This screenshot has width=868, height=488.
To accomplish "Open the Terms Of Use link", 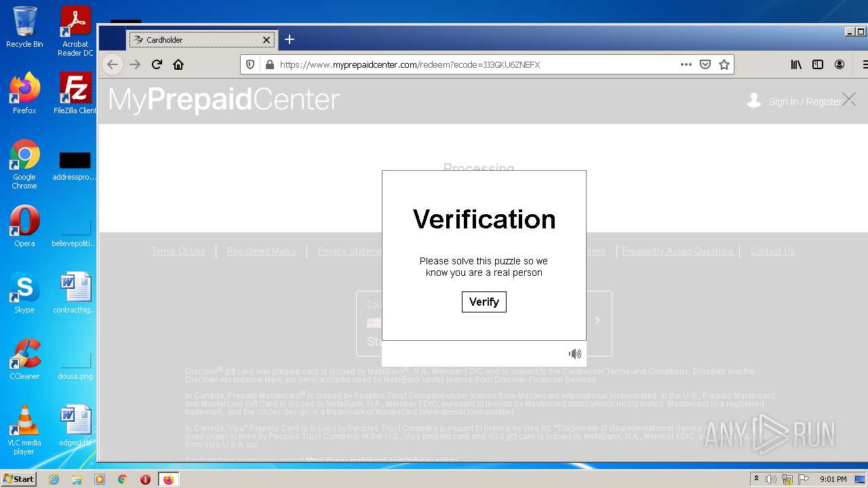I will tap(178, 251).
